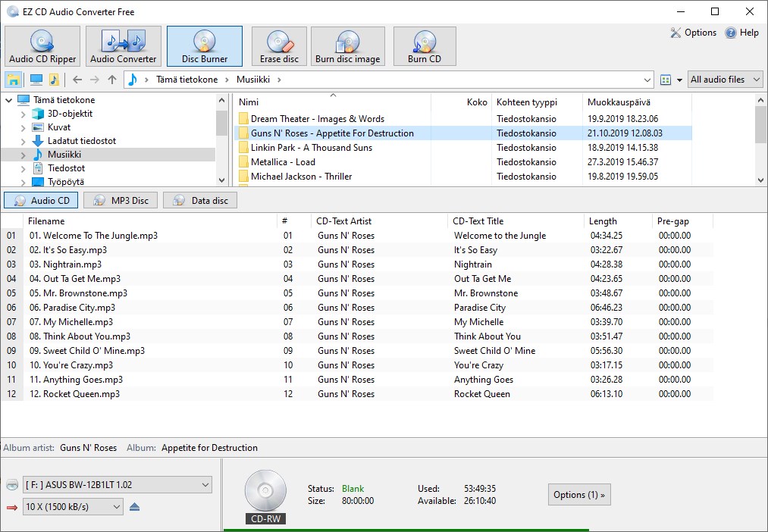Open the Audio CD Ripper tool
Viewport: 768px width, 532px height.
[x=42, y=45]
